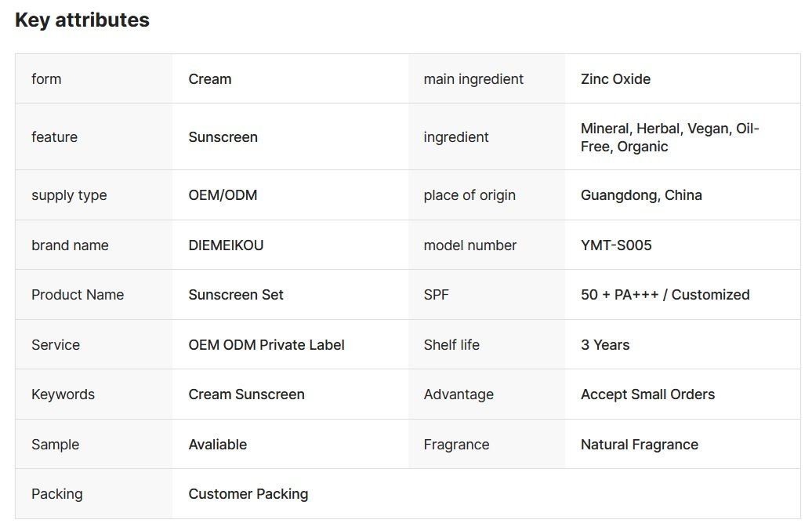The image size is (812, 527).
Task: Click the 3 Years shelf life value
Action: pos(605,345)
